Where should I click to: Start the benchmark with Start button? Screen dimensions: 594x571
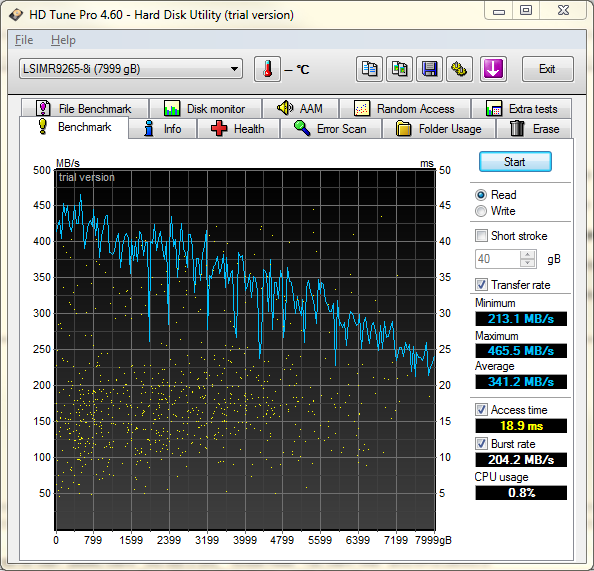click(x=515, y=162)
